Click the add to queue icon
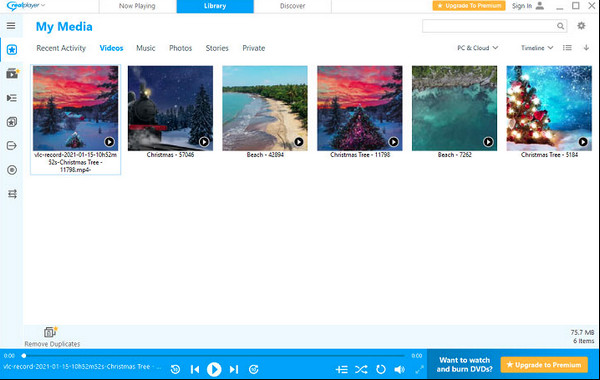This screenshot has height=380, width=600. [x=342, y=369]
